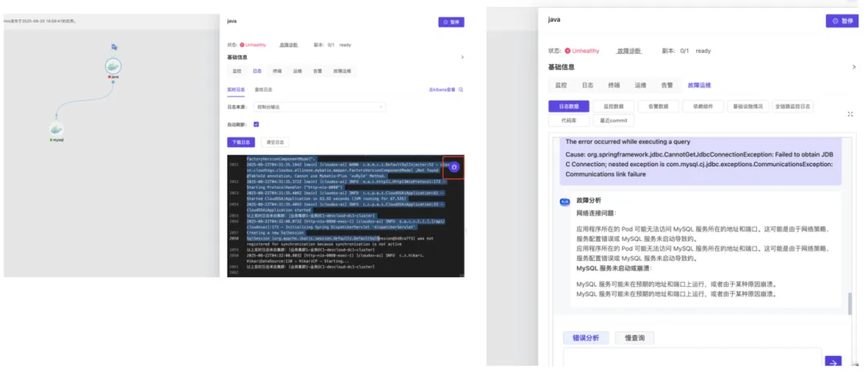The height and width of the screenshot is (372, 868).
Task: Click the fullscreen expand icon in right panel
Action: pyautogui.click(x=850, y=113)
